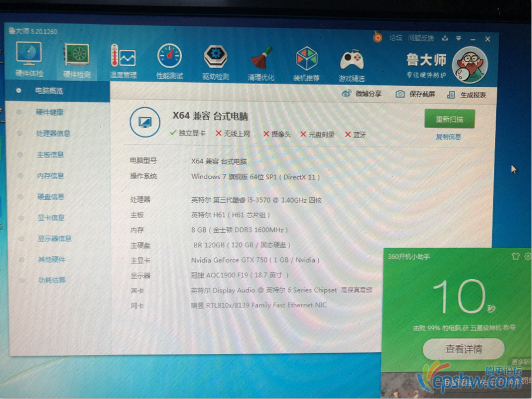Close the 鲁大师 window
Image resolution: width=532 pixels, height=399 pixels.
coord(487,39)
